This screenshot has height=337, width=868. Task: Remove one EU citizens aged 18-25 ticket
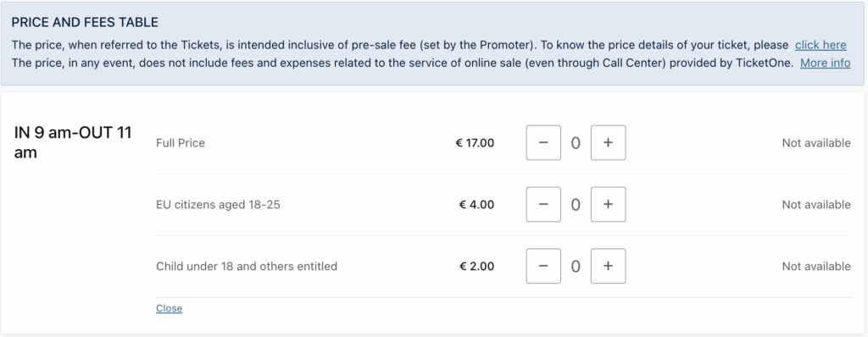543,204
